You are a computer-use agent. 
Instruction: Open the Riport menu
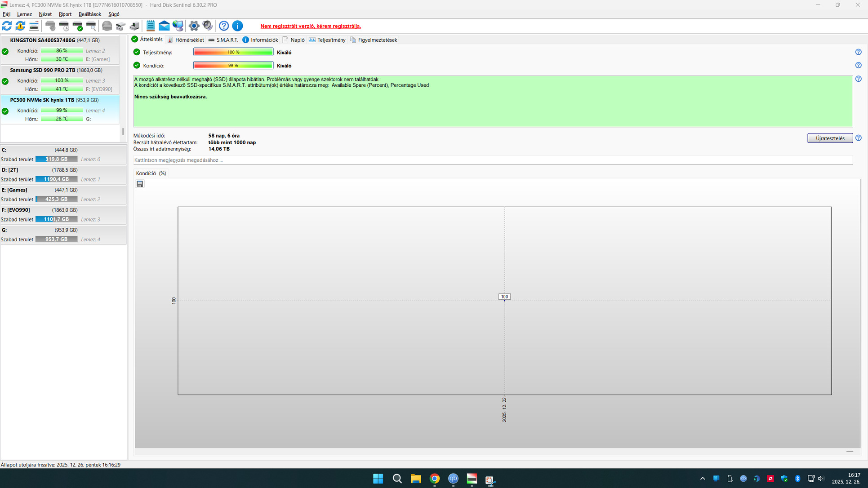pyautogui.click(x=65, y=14)
